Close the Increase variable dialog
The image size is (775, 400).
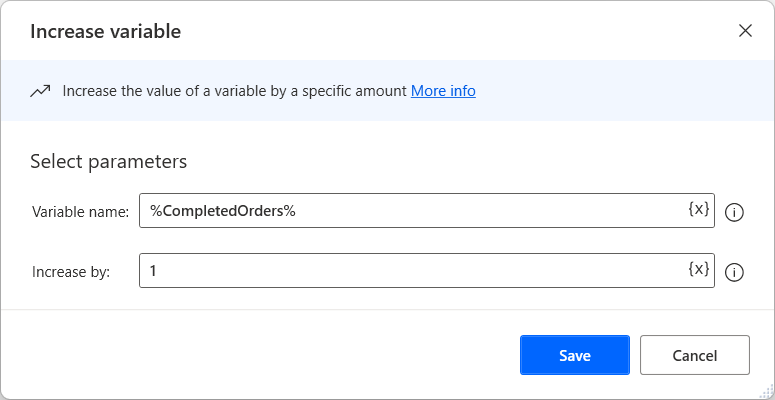pos(745,30)
